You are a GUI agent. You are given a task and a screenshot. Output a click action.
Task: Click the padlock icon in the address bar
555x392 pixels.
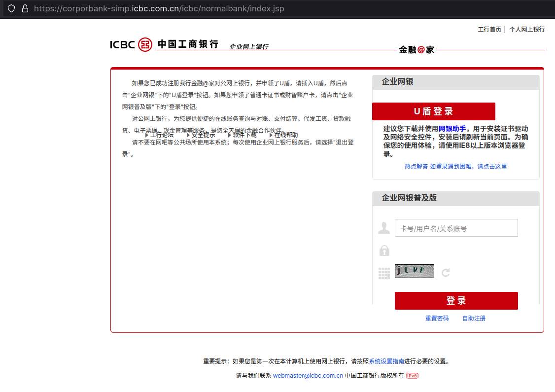26,8
